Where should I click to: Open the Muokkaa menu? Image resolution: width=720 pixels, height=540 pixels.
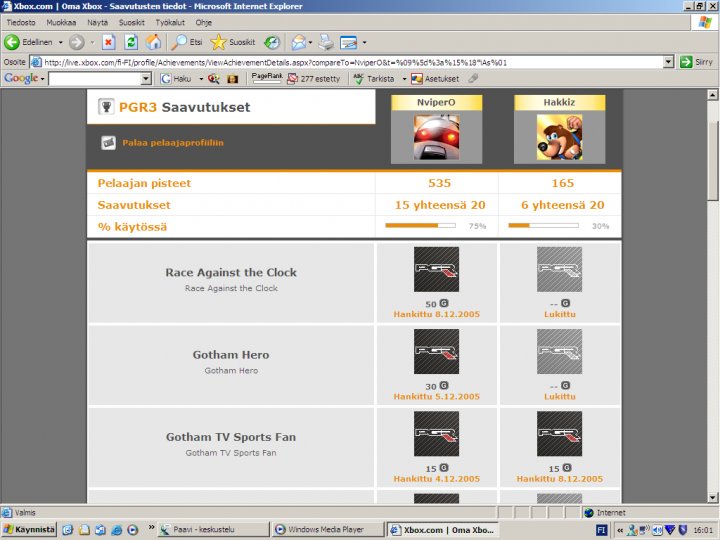point(61,22)
